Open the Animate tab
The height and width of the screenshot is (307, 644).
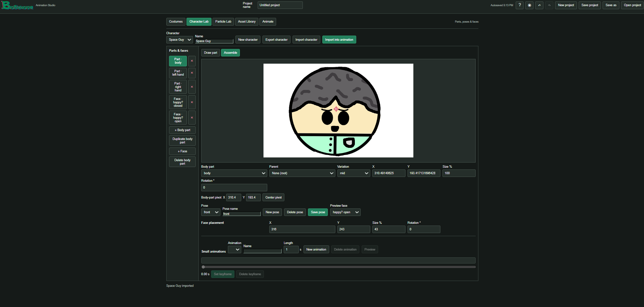(268, 22)
